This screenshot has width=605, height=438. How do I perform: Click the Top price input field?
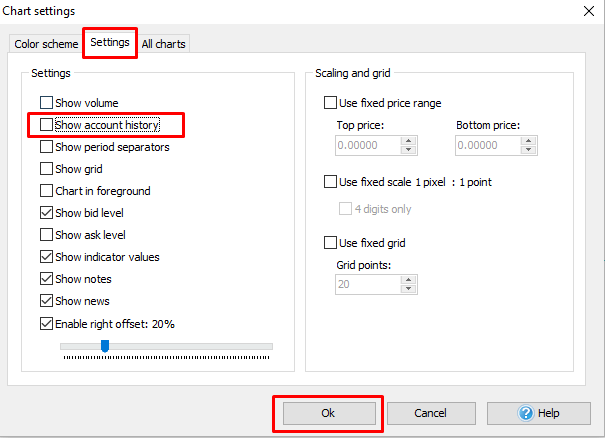[x=367, y=145]
